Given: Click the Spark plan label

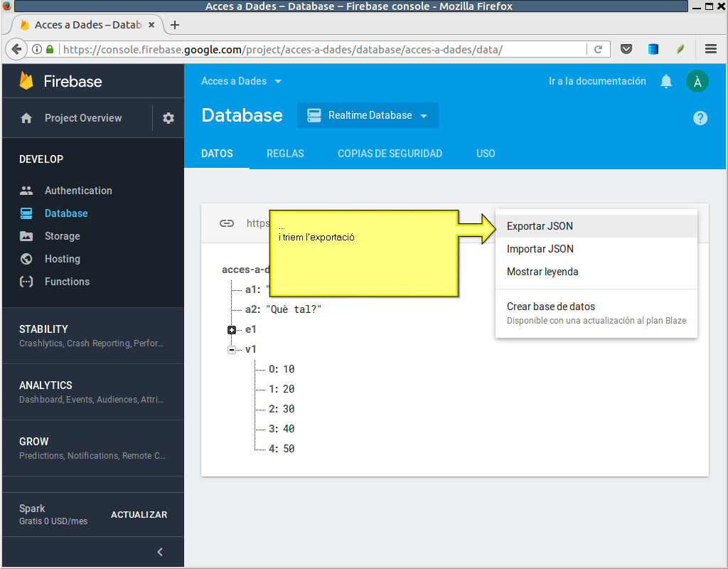Looking at the screenshot, I should [32, 509].
